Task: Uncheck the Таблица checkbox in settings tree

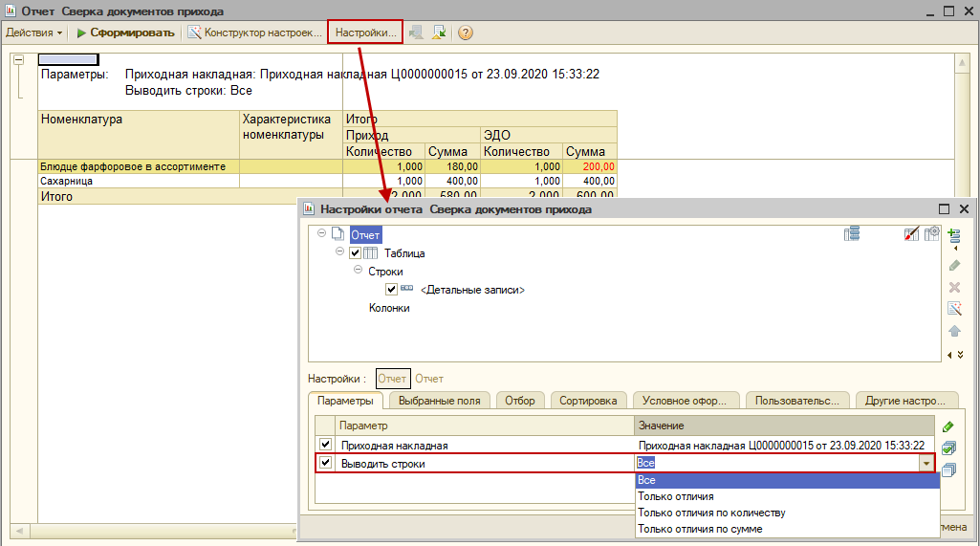Action: 355,252
